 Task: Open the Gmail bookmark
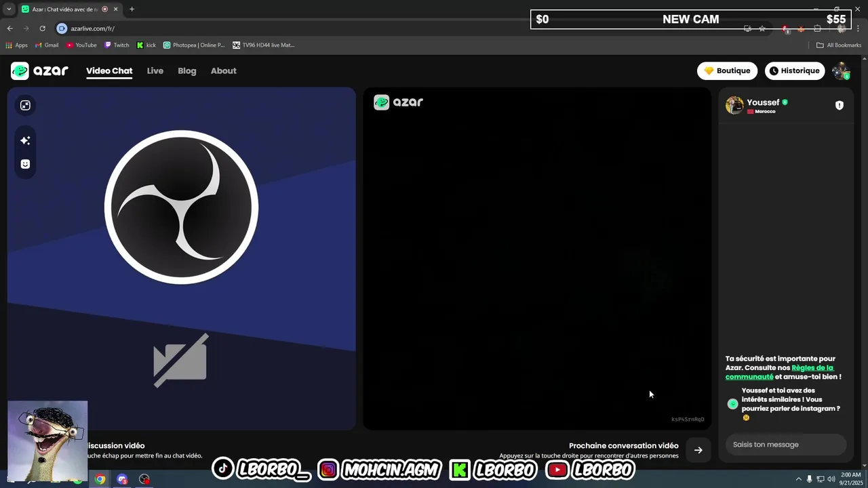pyautogui.click(x=46, y=45)
